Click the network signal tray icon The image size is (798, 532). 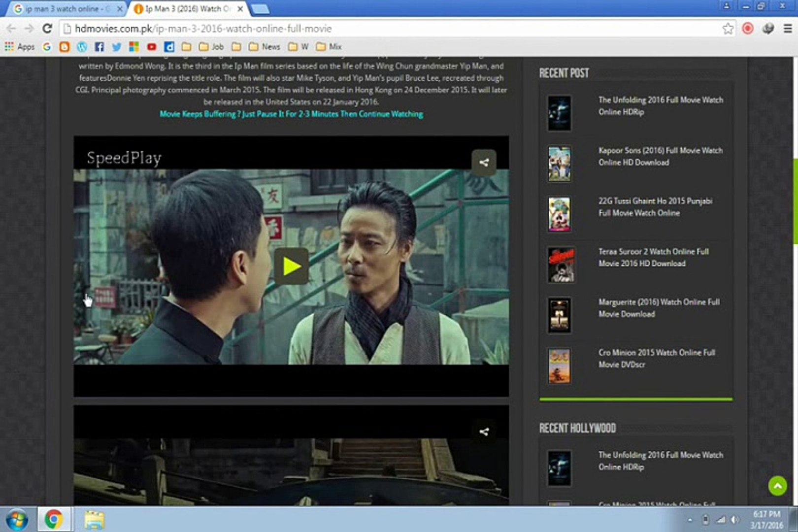[x=721, y=520]
